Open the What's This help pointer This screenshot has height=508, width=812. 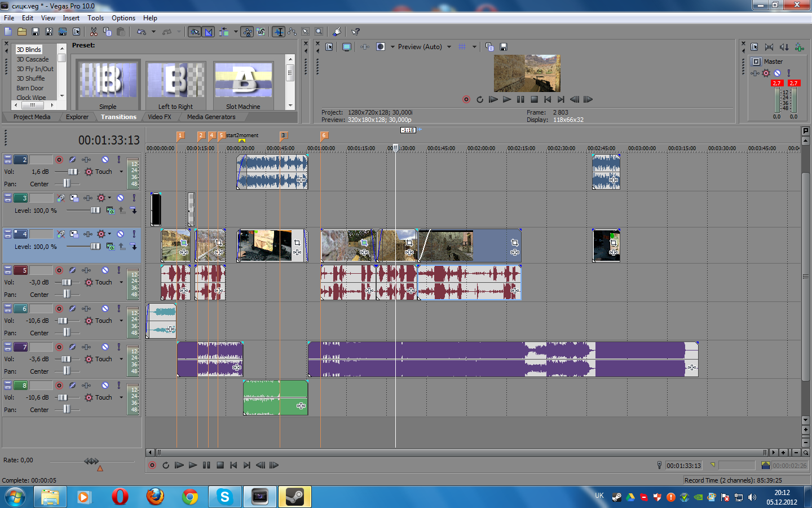[355, 32]
